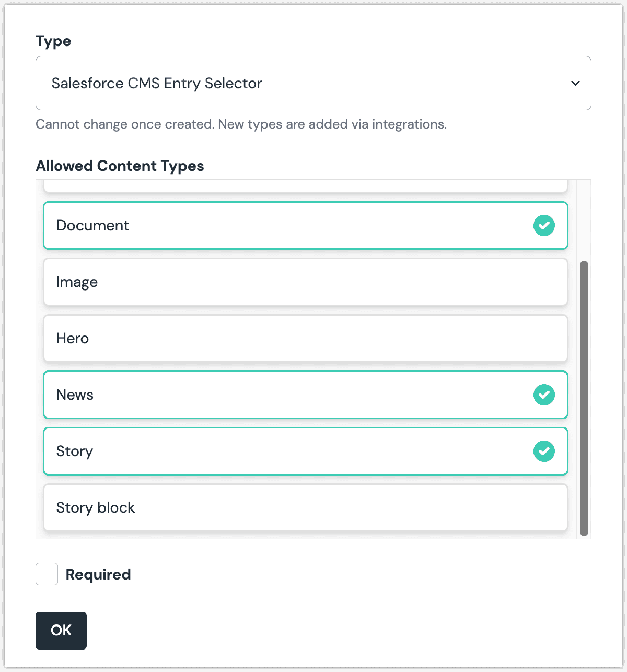The image size is (627, 672).
Task: Click the chevron arrow in Type field
Action: [575, 84]
